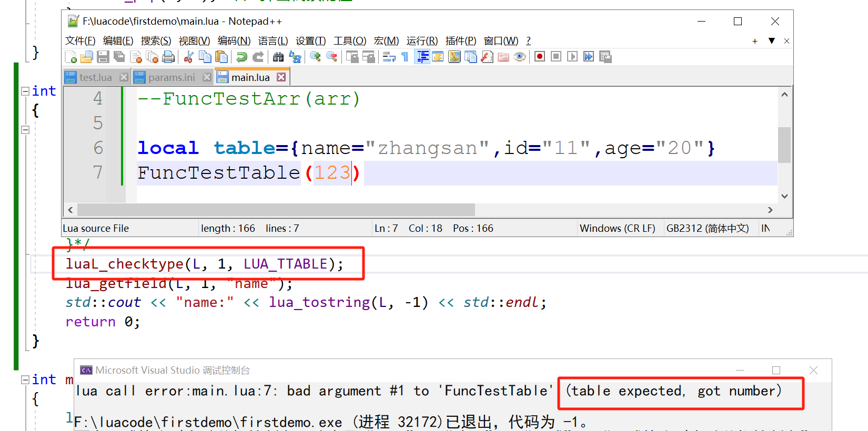Click the Paste clipboard toolbar icon

pos(221,57)
